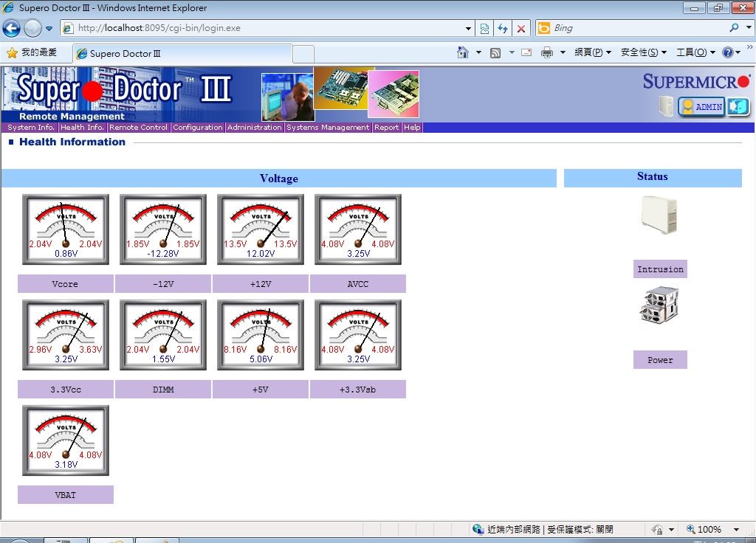The width and height of the screenshot is (756, 543).
Task: Open the Help menu in Supero Doctor
Action: (x=412, y=127)
